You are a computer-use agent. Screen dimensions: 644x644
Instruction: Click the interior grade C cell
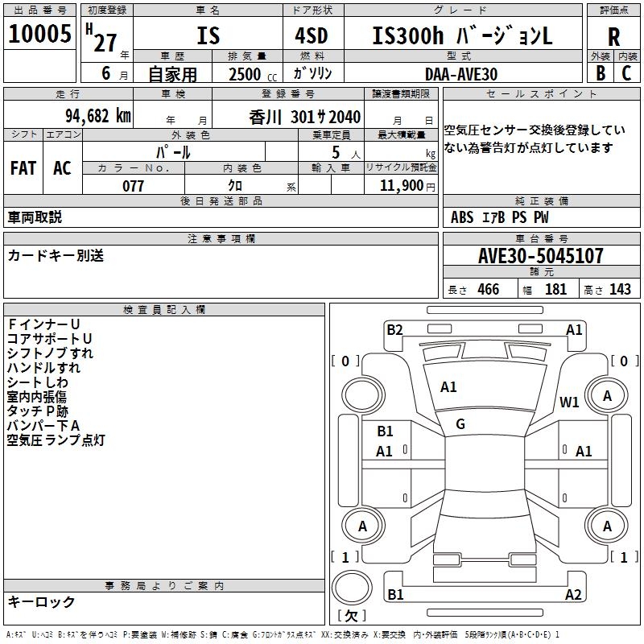(626, 72)
